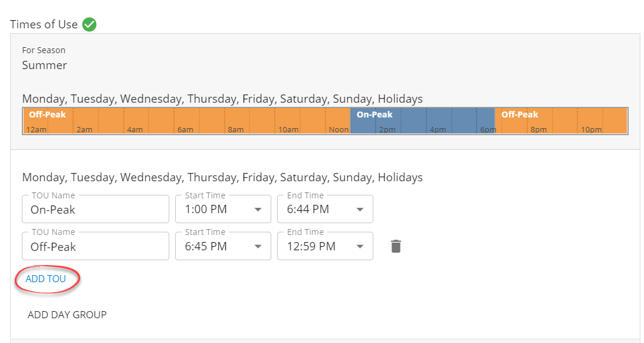The image size is (644, 343).
Task: Focus the TOU Name field containing On-Peak
Action: point(96,209)
